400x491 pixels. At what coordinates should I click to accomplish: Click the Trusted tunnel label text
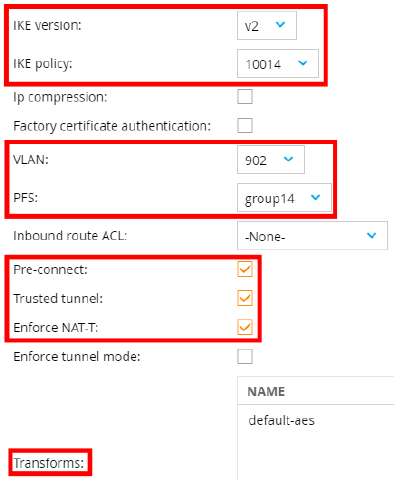[58, 298]
